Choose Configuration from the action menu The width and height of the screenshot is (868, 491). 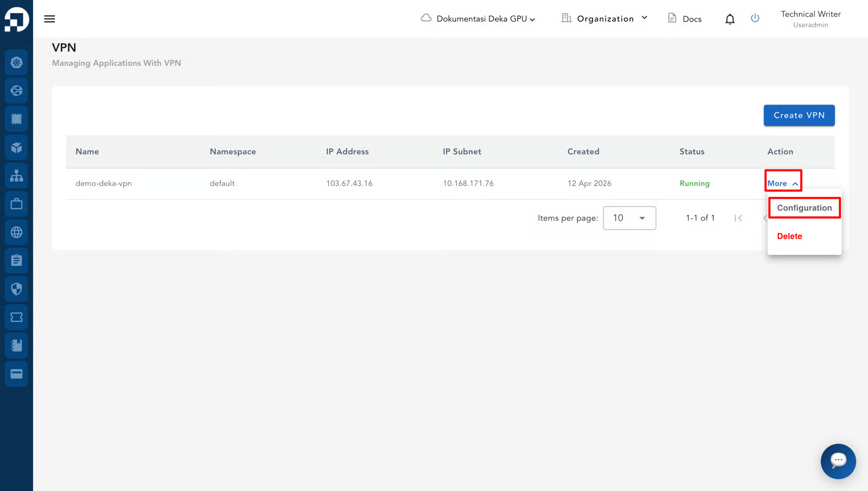(804, 208)
